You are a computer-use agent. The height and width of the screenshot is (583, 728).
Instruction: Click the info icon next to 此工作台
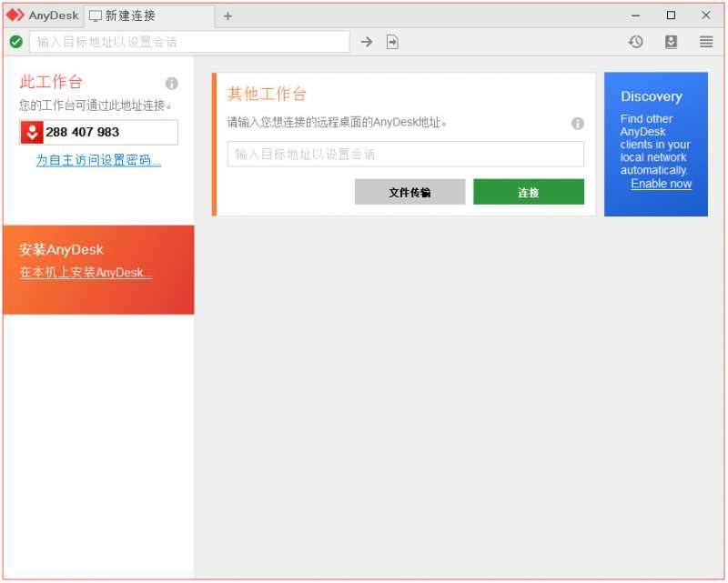(x=172, y=82)
